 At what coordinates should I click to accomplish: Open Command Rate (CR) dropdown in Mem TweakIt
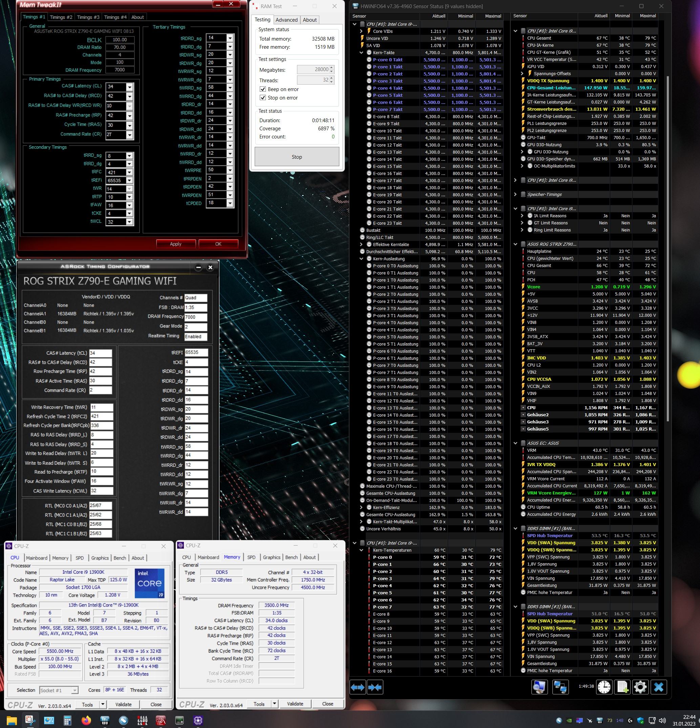(129, 134)
